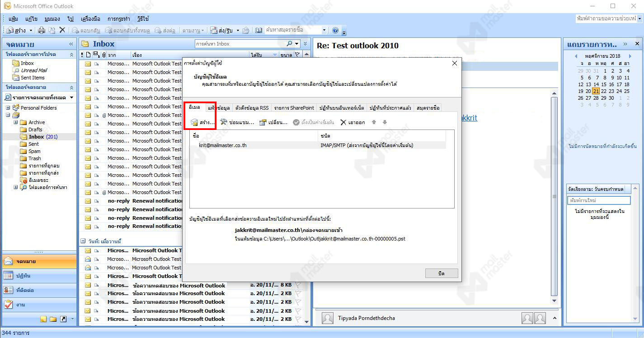Collapse the โฟลเดอร์รายการโปรด favorites section
This screenshot has width=644, height=338.
click(x=71, y=54)
